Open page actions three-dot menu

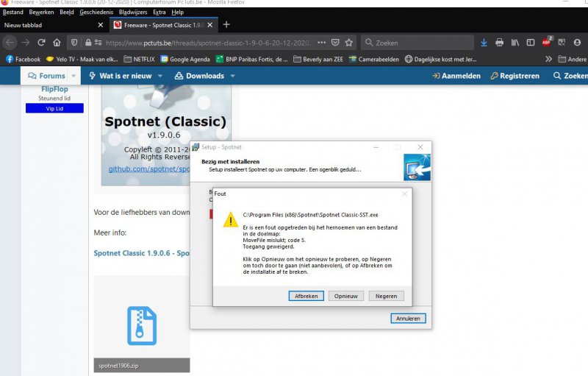click(321, 43)
